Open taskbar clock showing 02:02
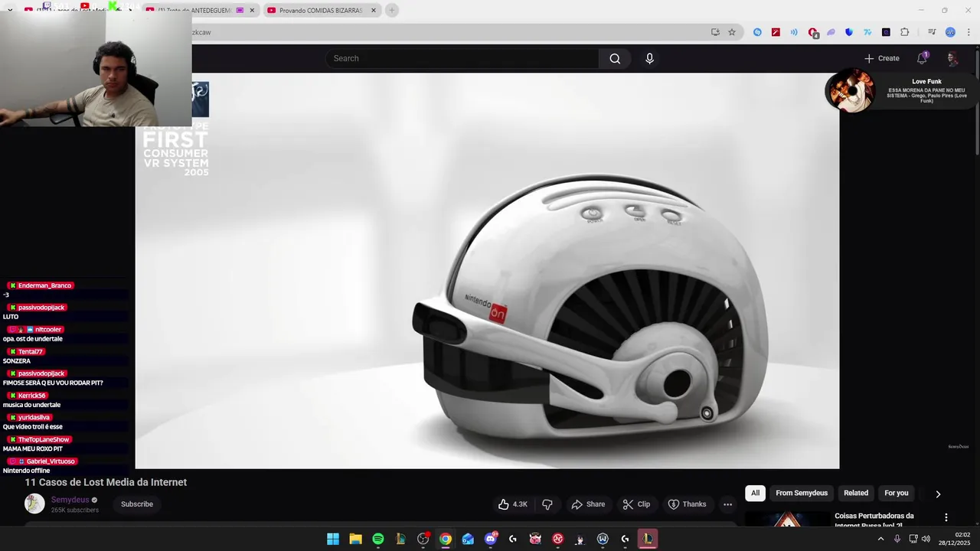The width and height of the screenshot is (980, 551). (x=955, y=539)
